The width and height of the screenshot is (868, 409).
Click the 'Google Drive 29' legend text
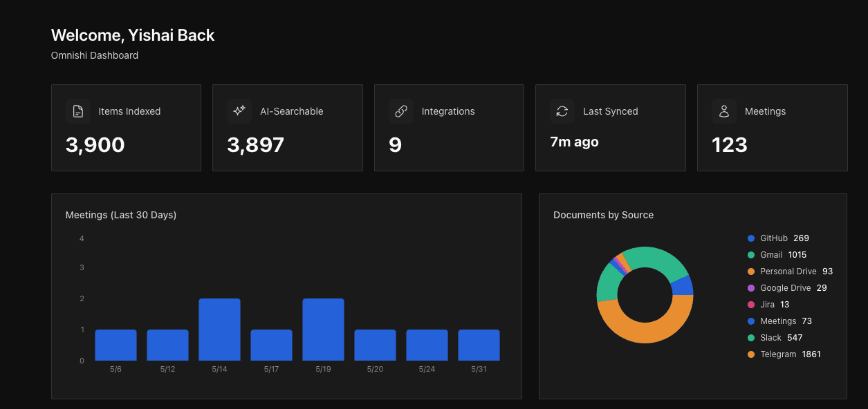(x=794, y=288)
